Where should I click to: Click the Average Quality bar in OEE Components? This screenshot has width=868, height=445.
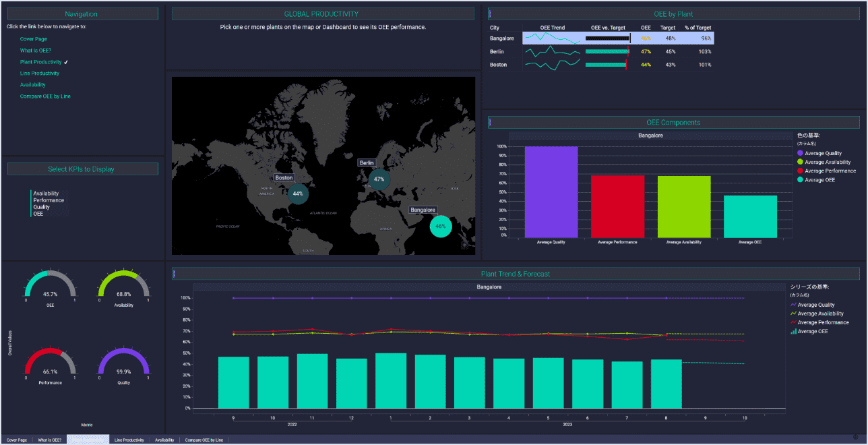[x=551, y=192]
